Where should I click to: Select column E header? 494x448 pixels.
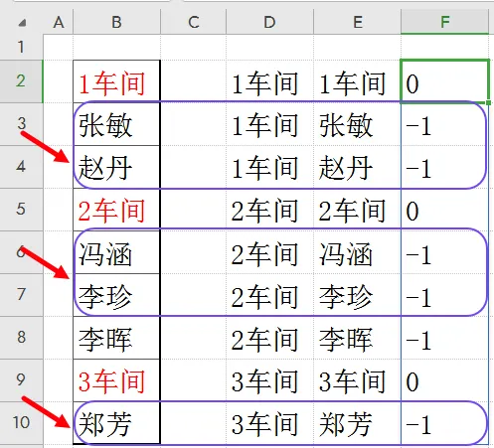pos(357,22)
